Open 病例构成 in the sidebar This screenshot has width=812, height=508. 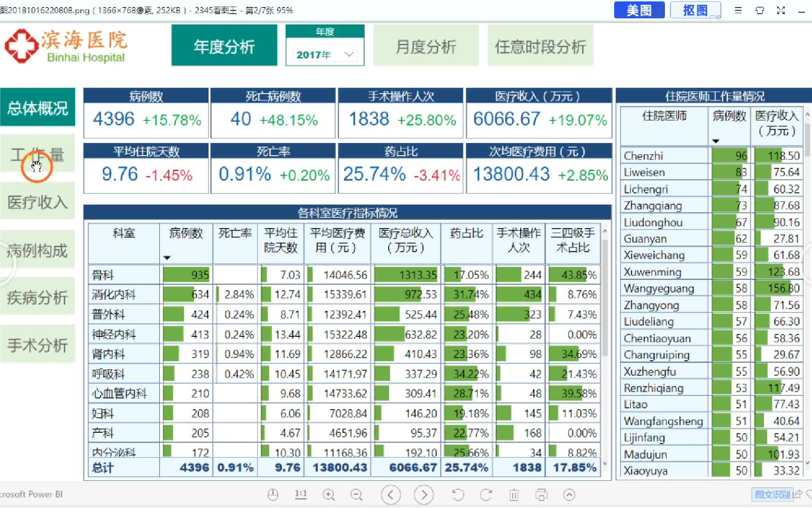point(38,250)
